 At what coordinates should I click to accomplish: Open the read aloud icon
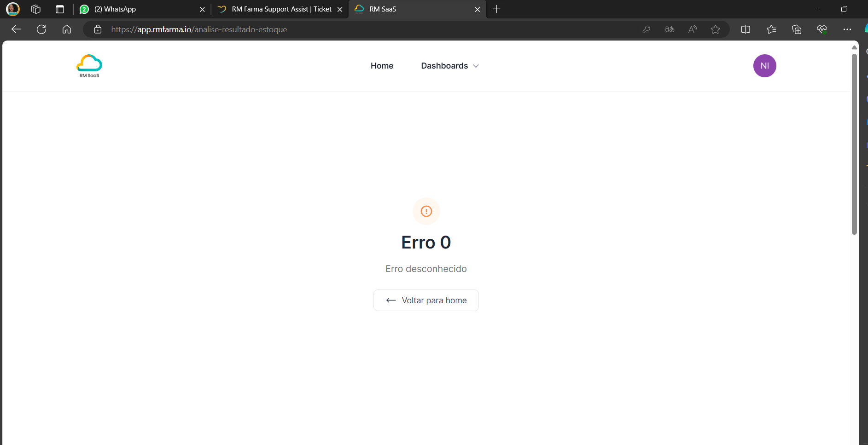pos(693,29)
